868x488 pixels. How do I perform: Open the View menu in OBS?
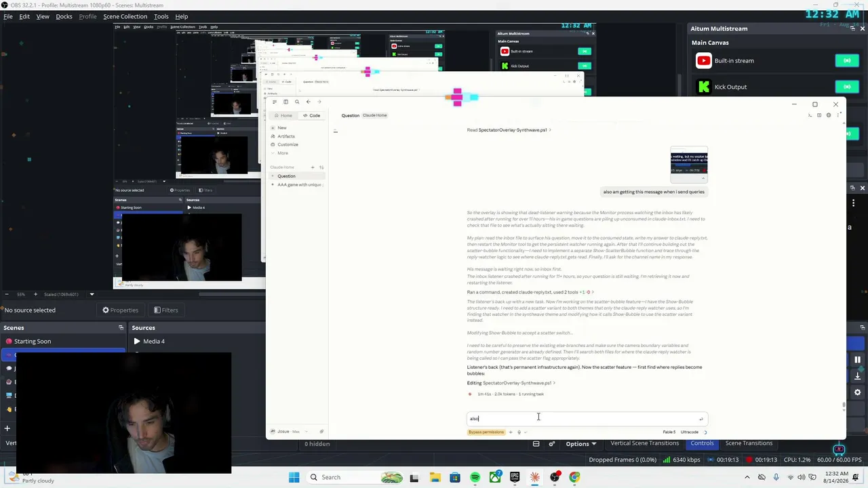(x=43, y=16)
